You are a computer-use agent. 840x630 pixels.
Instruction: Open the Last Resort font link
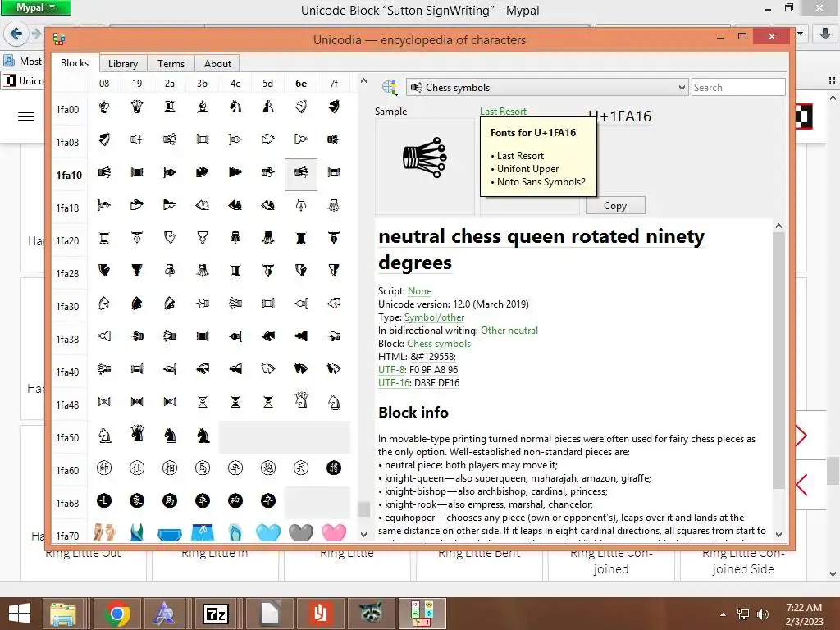pos(503,111)
